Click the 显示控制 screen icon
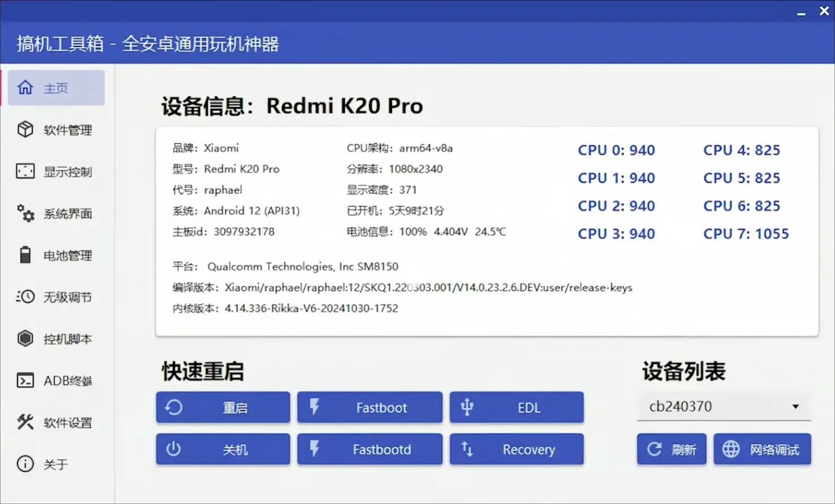Screen dimensions: 835x504 click(x=26, y=171)
